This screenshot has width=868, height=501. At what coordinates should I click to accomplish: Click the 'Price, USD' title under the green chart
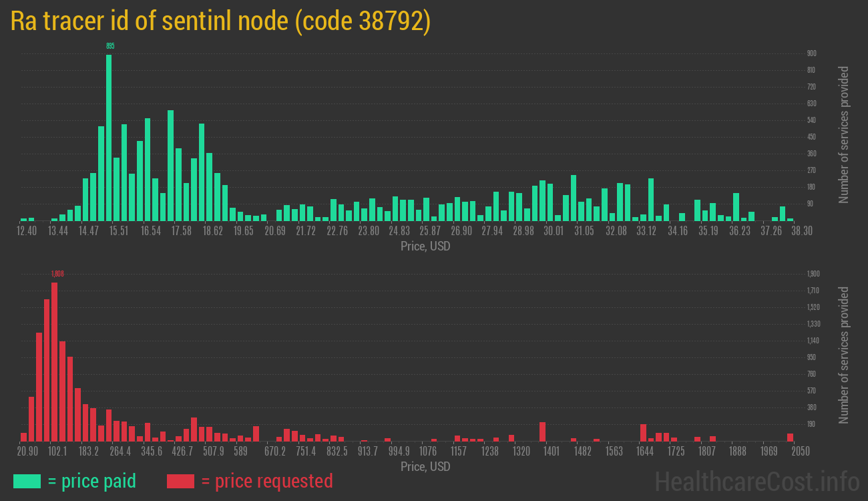coord(425,246)
